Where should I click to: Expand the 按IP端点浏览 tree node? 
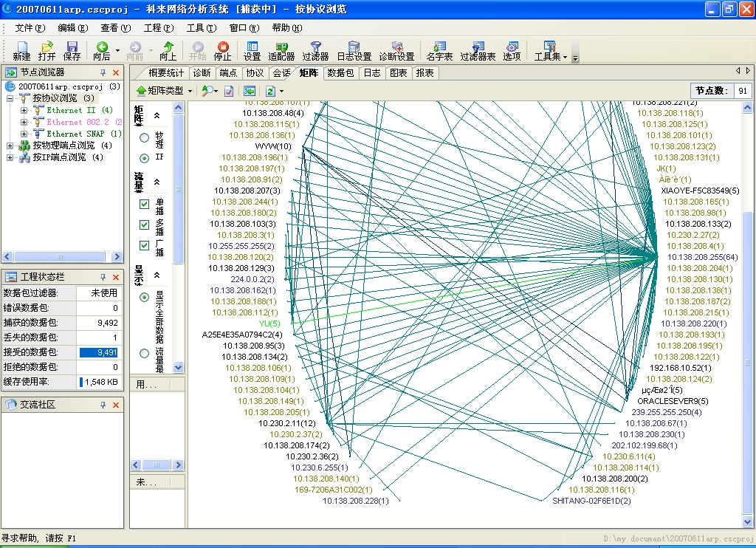pyautogui.click(x=10, y=157)
